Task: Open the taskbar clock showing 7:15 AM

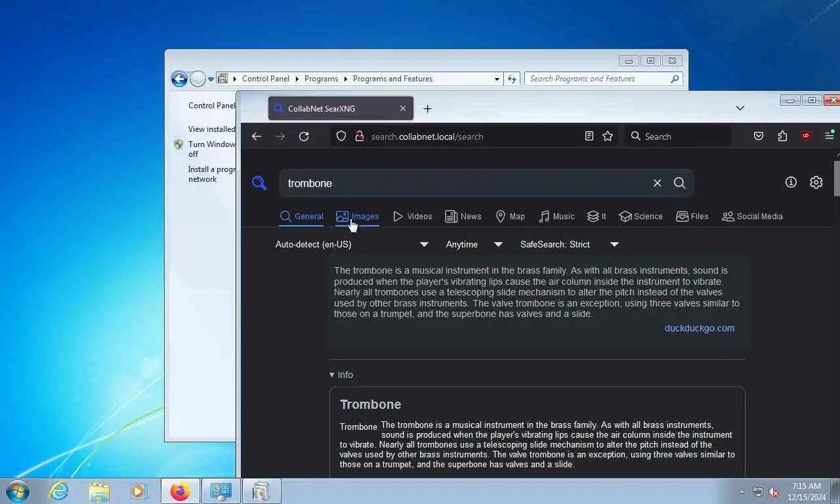Action: coord(807,492)
